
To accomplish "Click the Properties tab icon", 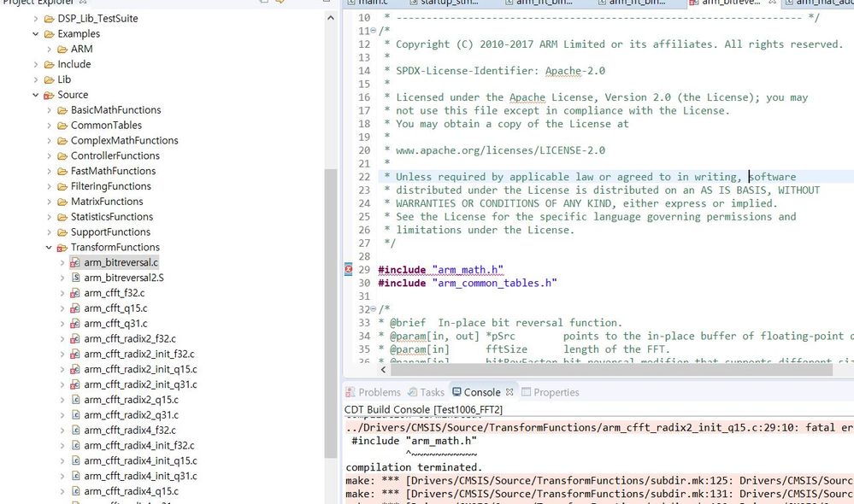I will coord(526,392).
